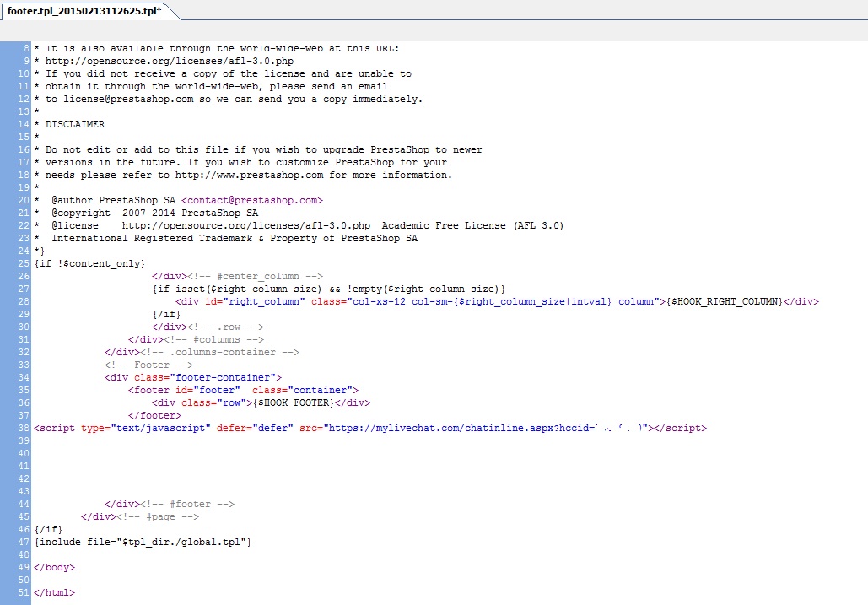Click the '#footer' comment on line 44
868x605 pixels.
pos(187,504)
